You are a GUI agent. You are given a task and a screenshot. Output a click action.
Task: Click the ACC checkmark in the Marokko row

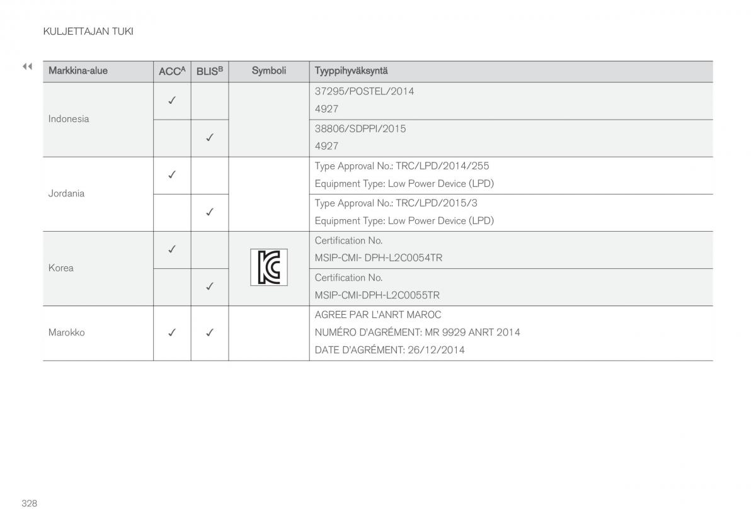tap(171, 332)
